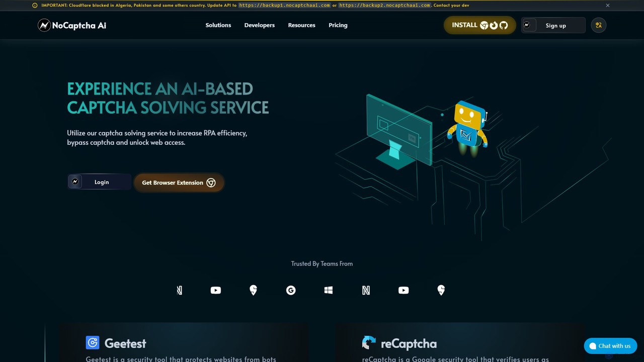Click the Sign up button
This screenshot has width=644, height=362.
tap(553, 25)
